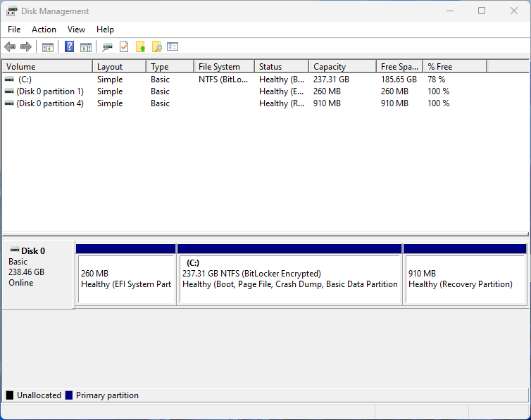531x420 pixels.
Task: Sort by the File System column header
Action: tap(225, 67)
